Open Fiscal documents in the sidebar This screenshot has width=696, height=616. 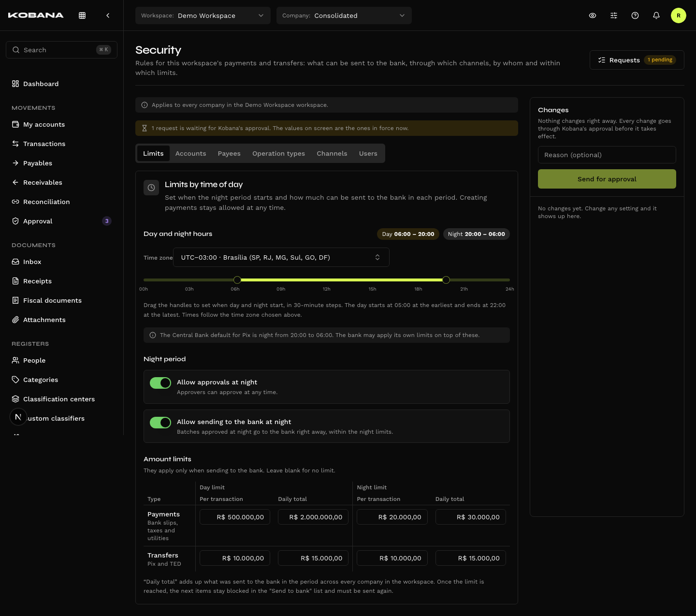tap(61, 300)
